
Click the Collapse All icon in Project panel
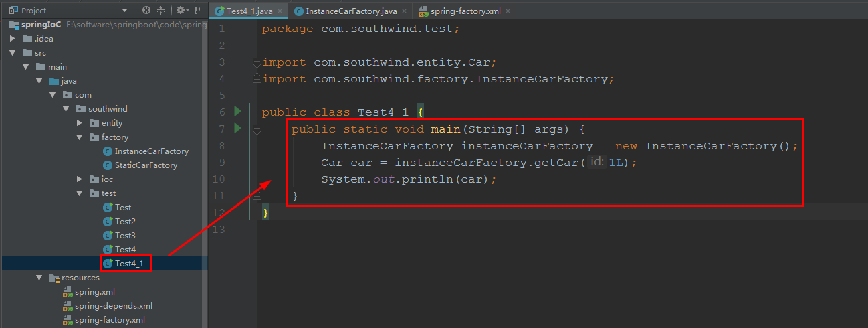click(x=160, y=11)
